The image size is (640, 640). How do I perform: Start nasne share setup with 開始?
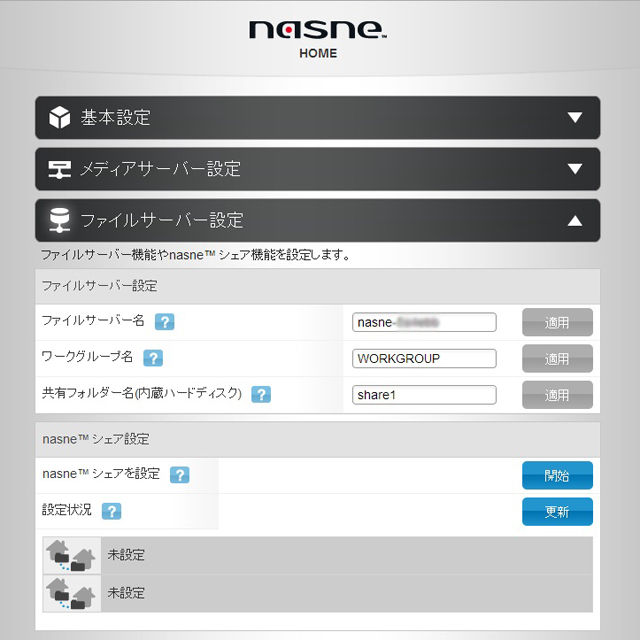557,475
